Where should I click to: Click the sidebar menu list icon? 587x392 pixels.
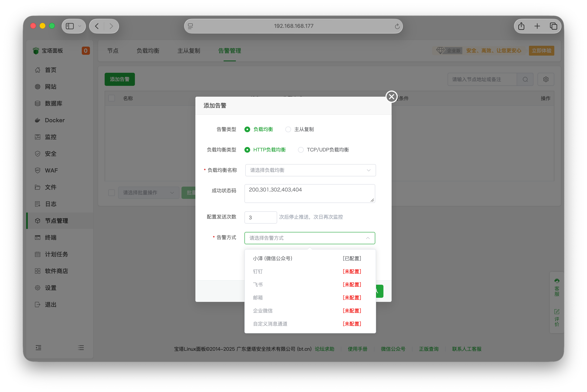click(81, 348)
